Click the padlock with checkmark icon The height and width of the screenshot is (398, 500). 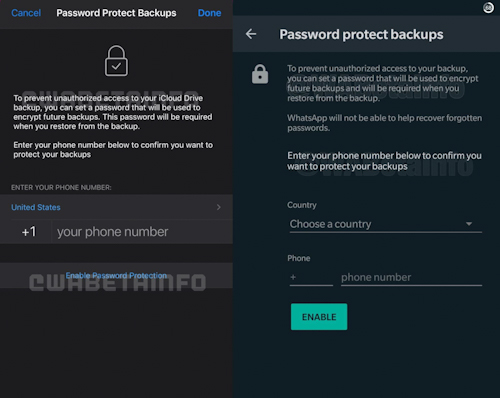coord(116,61)
